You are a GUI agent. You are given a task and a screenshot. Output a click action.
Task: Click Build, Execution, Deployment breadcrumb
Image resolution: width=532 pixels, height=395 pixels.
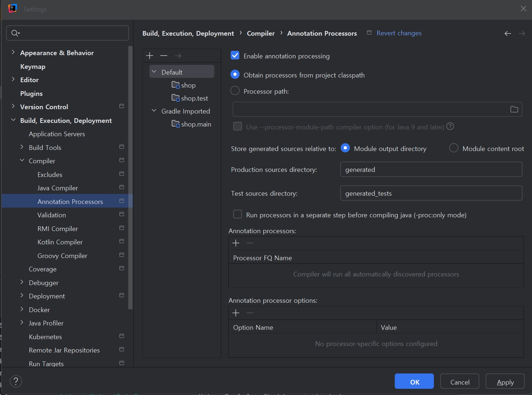(188, 33)
